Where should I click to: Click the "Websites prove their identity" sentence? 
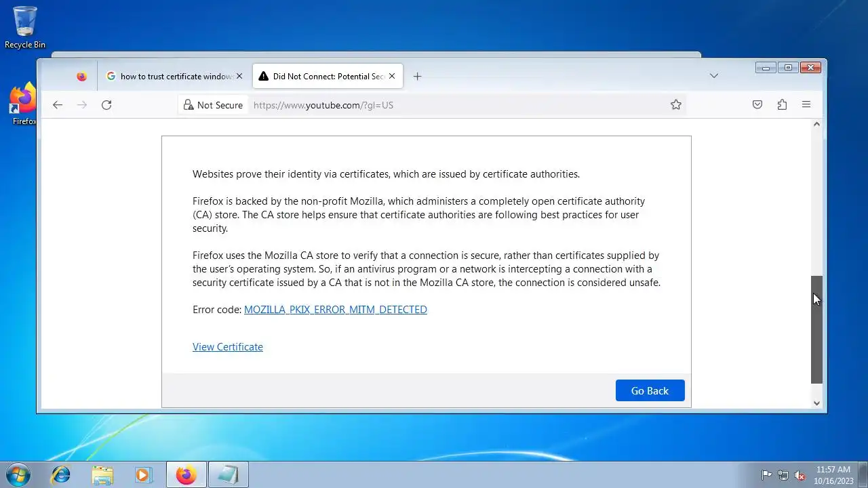click(386, 174)
